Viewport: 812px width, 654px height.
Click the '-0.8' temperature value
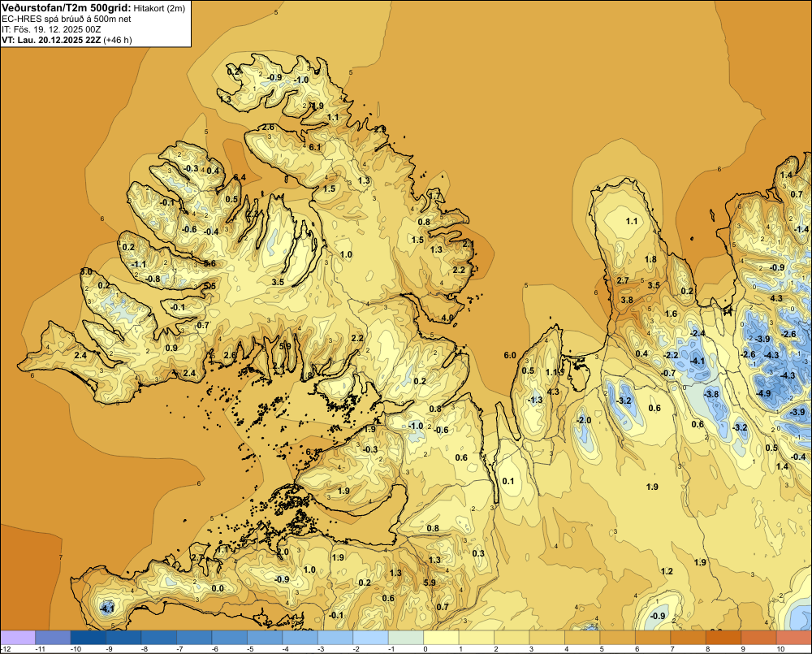153,279
